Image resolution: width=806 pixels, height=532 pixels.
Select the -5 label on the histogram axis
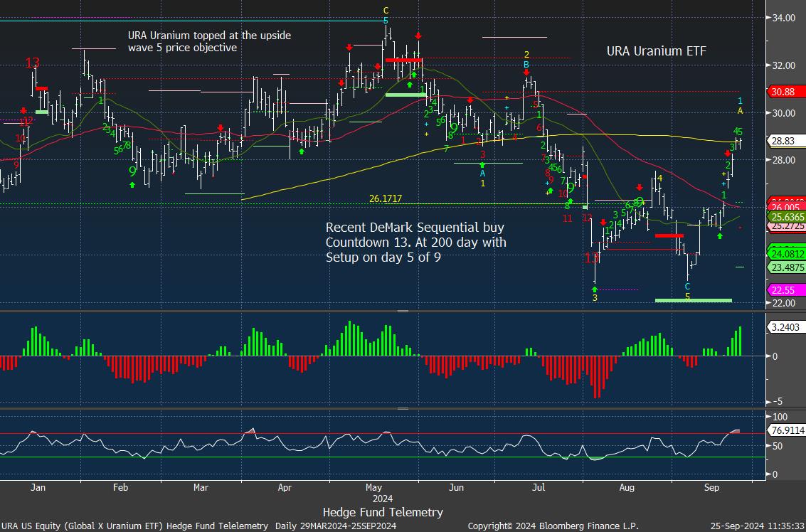click(x=777, y=401)
